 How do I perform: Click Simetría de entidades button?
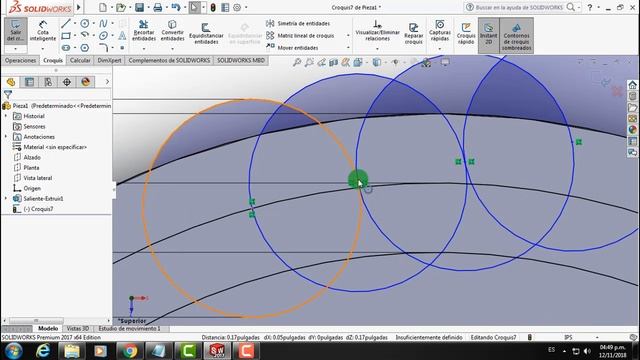tap(298, 24)
